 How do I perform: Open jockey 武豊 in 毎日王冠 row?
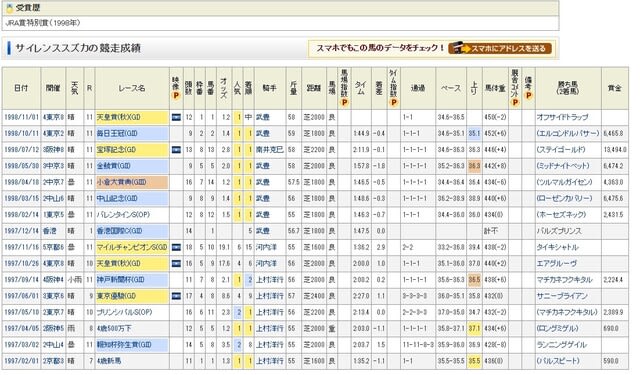[x=262, y=133]
